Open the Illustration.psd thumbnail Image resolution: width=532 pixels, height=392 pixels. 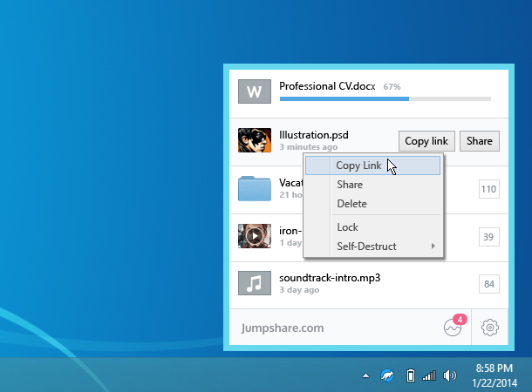(255, 140)
